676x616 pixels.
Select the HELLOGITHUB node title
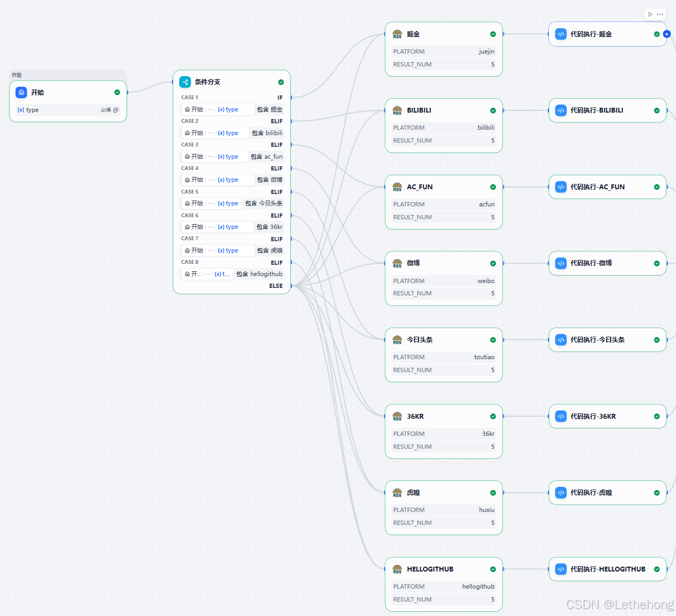click(430, 569)
